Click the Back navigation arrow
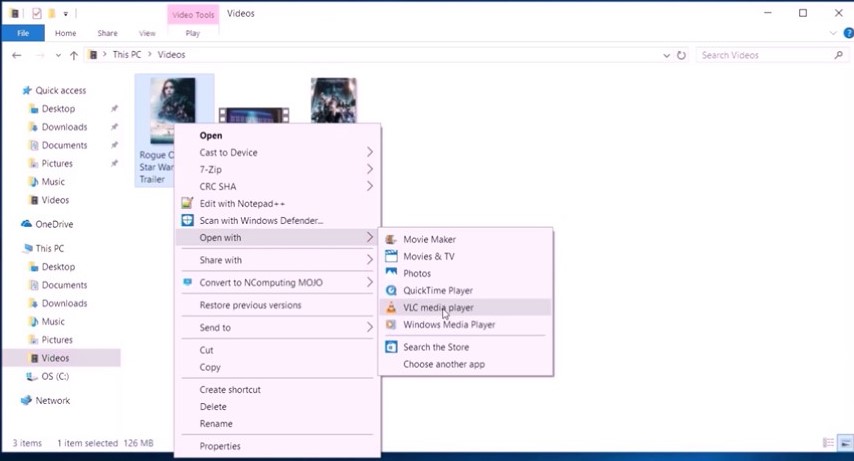 17,55
